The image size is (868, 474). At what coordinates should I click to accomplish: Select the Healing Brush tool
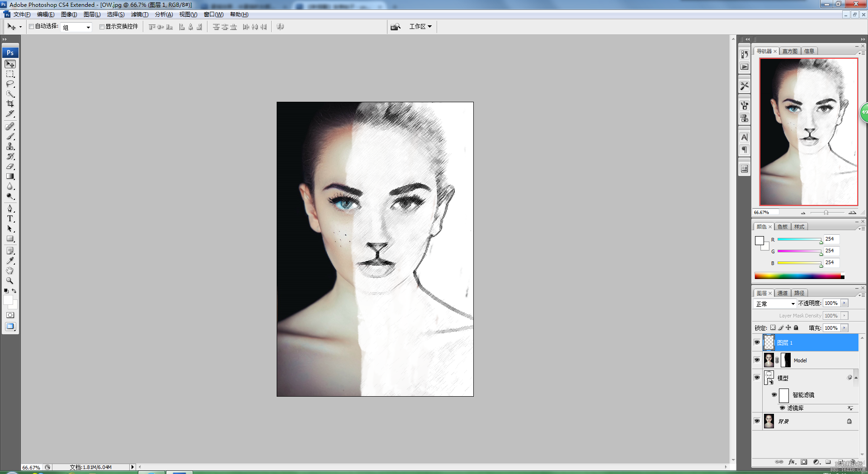pos(10,126)
